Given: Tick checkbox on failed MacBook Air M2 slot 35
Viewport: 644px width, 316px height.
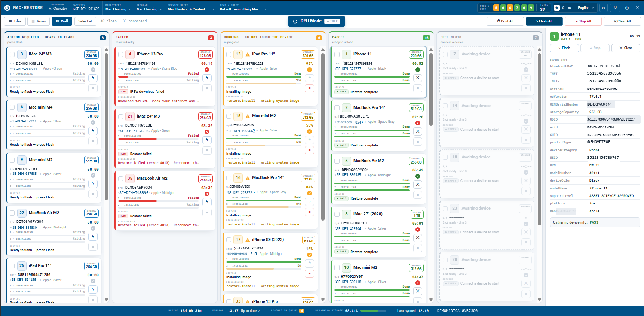Looking at the screenshot, I should pos(120,179).
